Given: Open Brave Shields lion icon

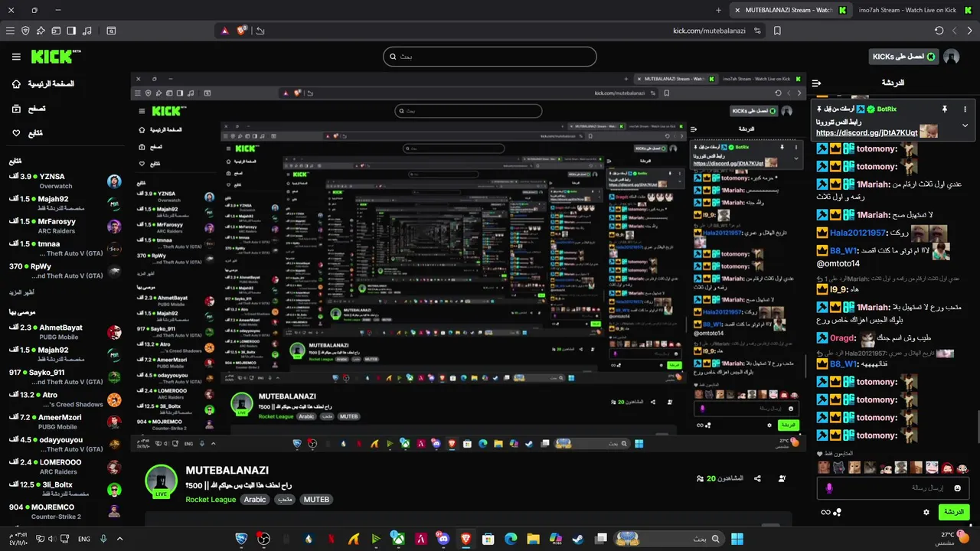Looking at the screenshot, I should coord(242,31).
